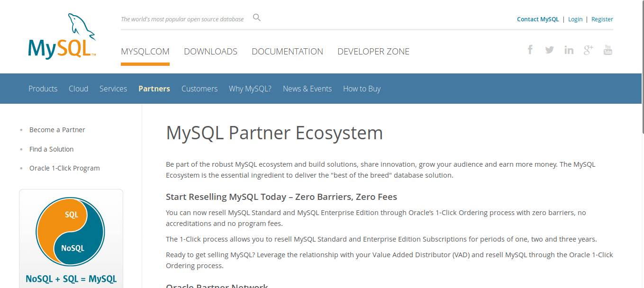
Task: Click the NoSQL + SQL yin-yang graphic
Action: pos(71,231)
